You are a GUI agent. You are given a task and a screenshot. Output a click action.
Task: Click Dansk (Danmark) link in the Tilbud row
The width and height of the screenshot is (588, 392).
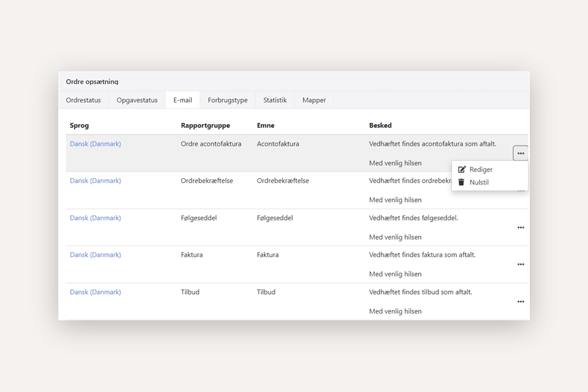96,292
